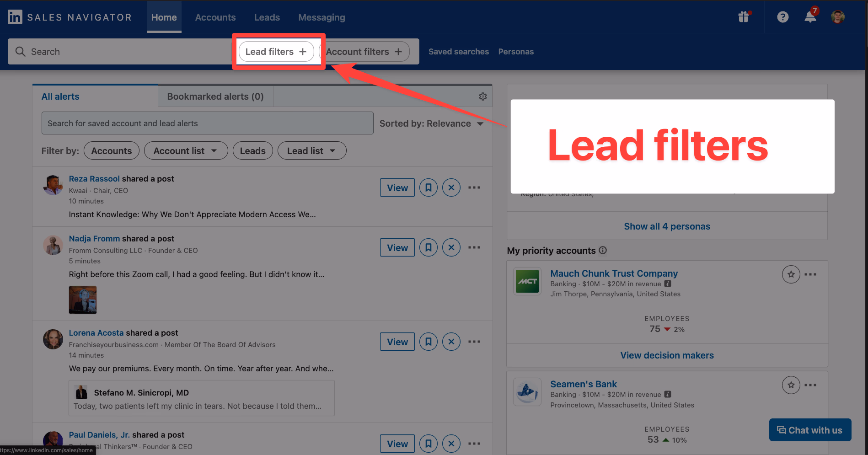Click Reza Rassool's avatar photo
868x455 pixels.
pyautogui.click(x=53, y=185)
